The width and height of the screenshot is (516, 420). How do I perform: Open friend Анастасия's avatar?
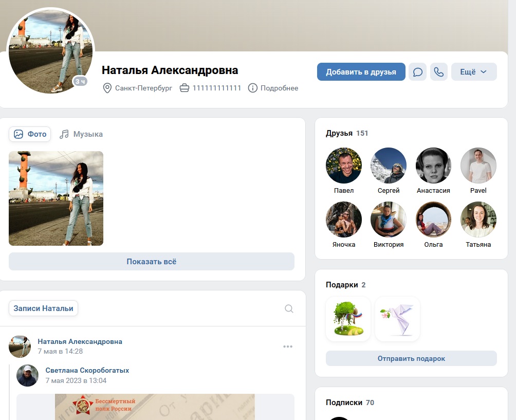coord(433,166)
